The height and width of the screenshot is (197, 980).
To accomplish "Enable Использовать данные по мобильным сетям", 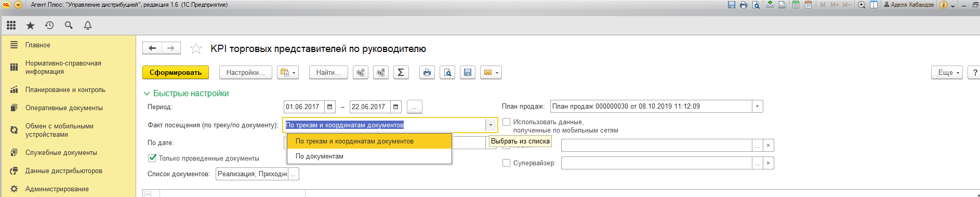I will tap(506, 122).
